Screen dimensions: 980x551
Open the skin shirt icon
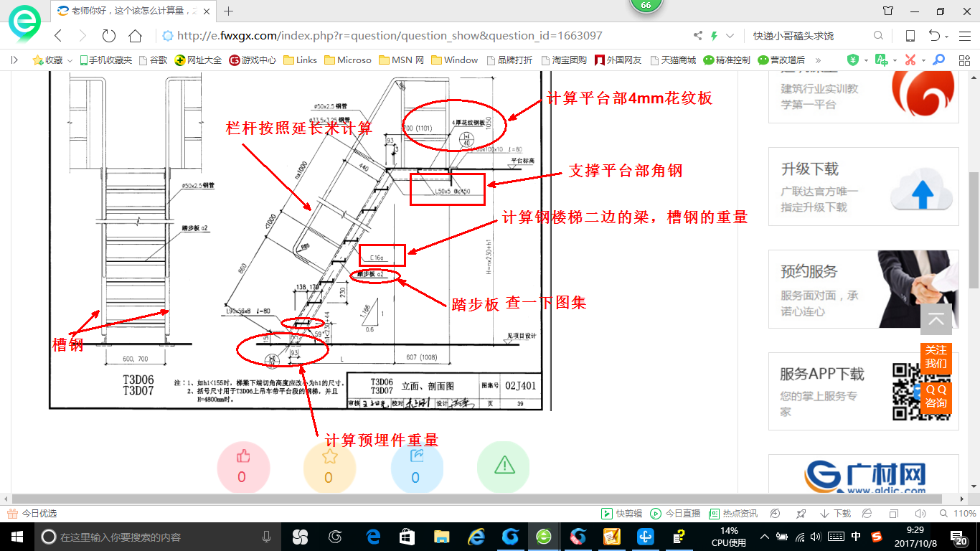coord(888,11)
